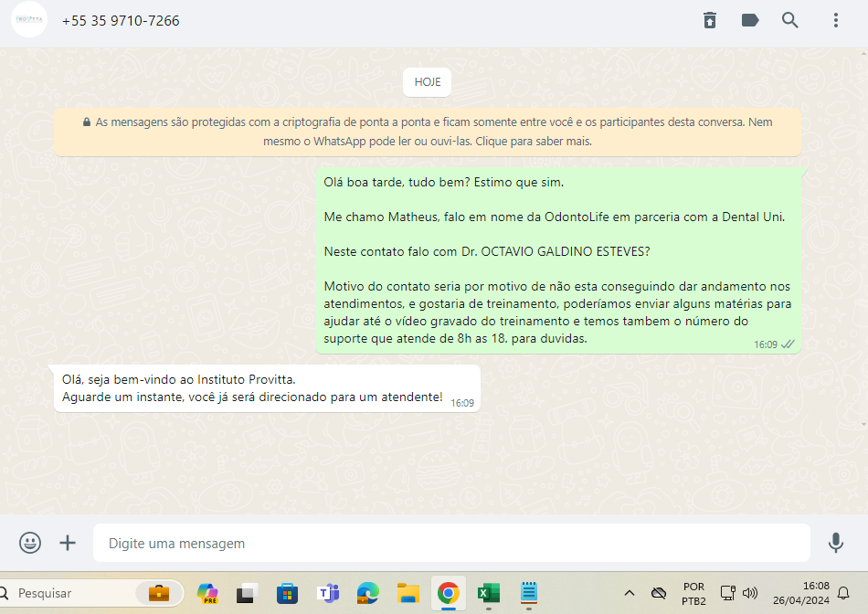This screenshot has height=614, width=868.
Task: Open the Notepad app on the taskbar
Action: tap(529, 593)
